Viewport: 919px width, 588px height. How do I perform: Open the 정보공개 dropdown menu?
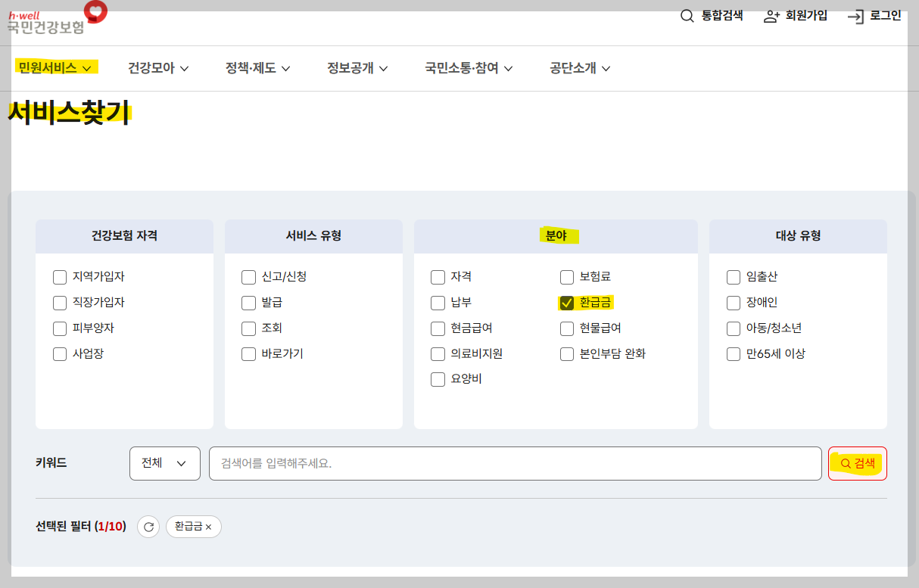pos(357,68)
